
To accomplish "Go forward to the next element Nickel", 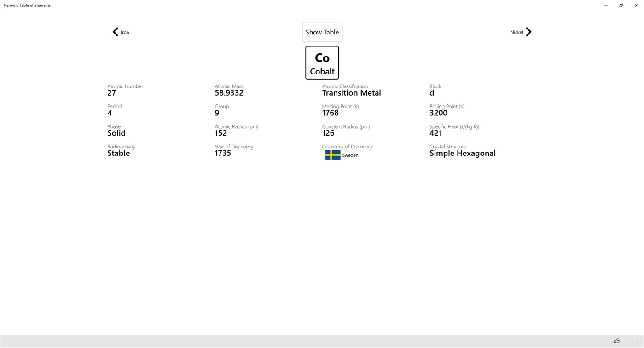I will coord(521,32).
